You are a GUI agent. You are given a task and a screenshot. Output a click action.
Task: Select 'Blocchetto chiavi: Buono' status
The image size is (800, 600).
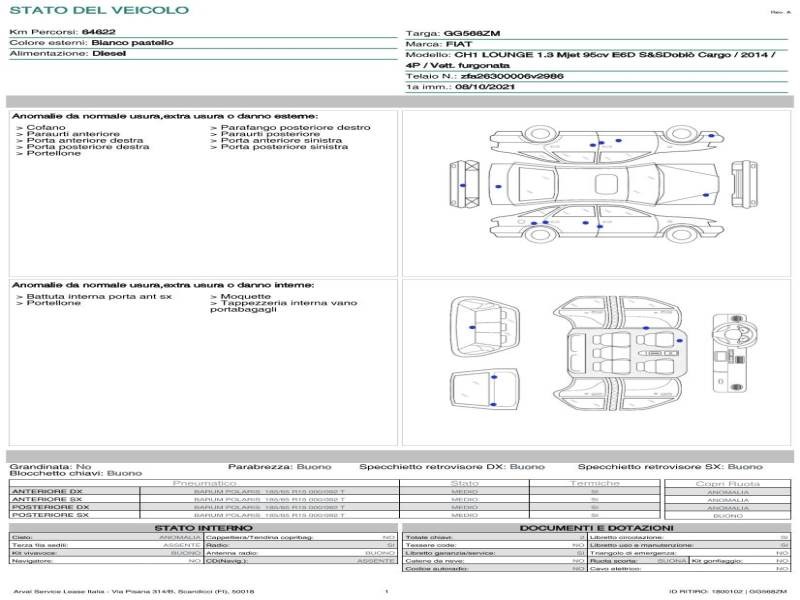[x=76, y=473]
